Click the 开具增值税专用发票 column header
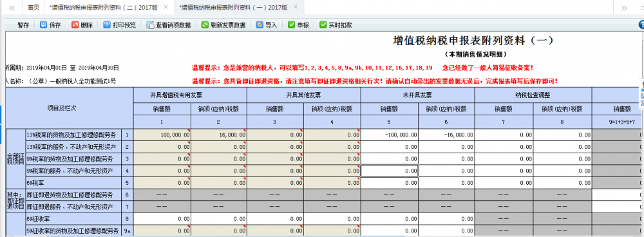Screen dimensions: 644x237 (x=190, y=95)
